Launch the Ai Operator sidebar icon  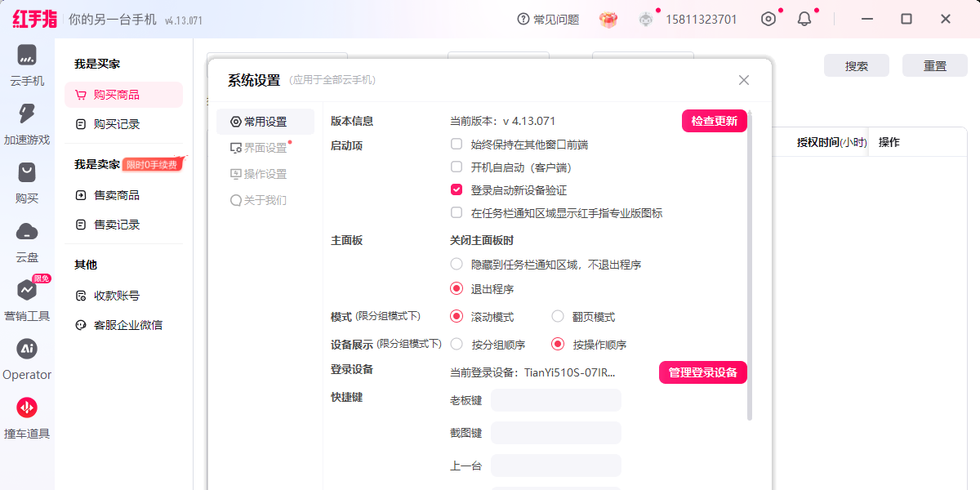coord(27,349)
